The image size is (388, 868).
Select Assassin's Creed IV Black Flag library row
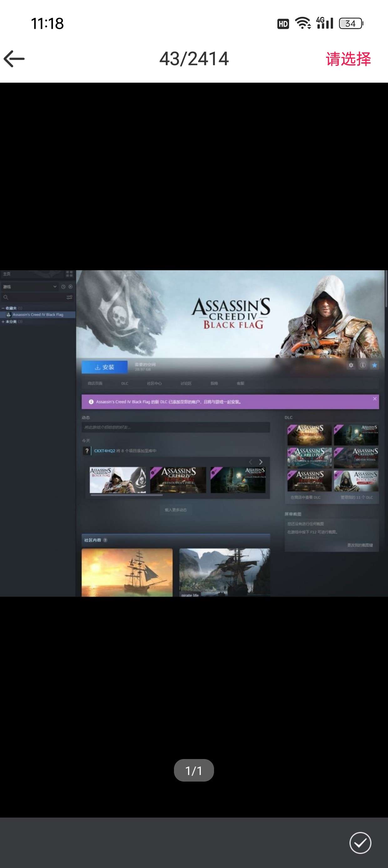[x=38, y=315]
